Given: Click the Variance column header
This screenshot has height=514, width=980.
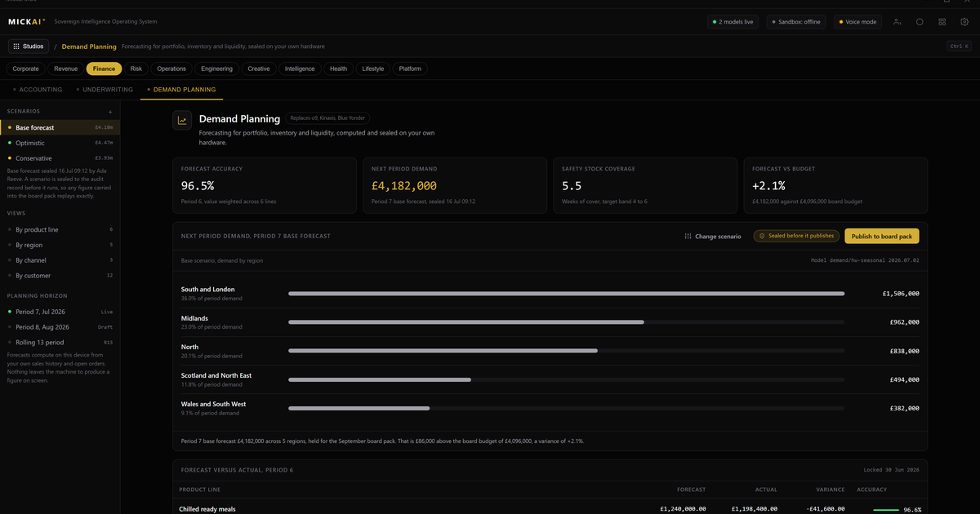Looking at the screenshot, I should tap(830, 490).
